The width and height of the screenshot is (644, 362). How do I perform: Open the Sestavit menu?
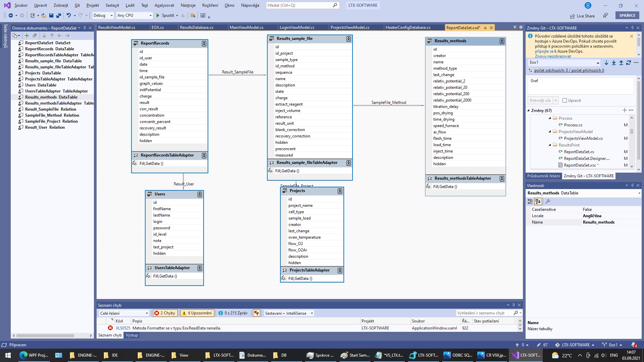(112, 5)
